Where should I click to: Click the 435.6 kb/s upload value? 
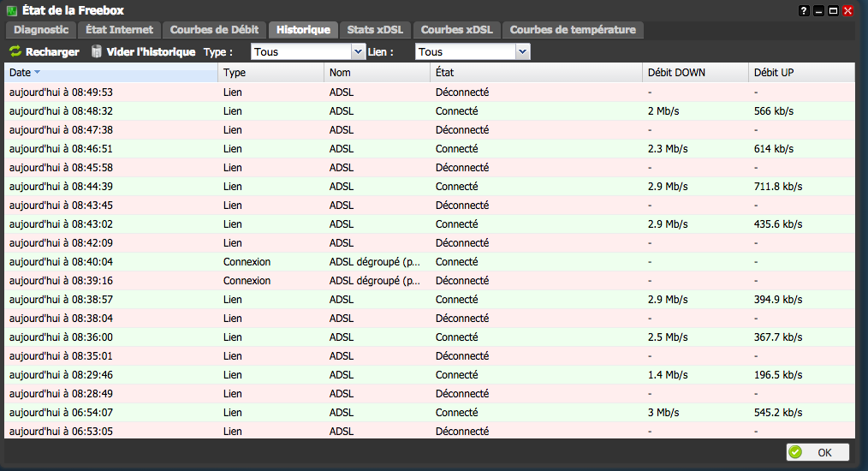pyautogui.click(x=778, y=224)
